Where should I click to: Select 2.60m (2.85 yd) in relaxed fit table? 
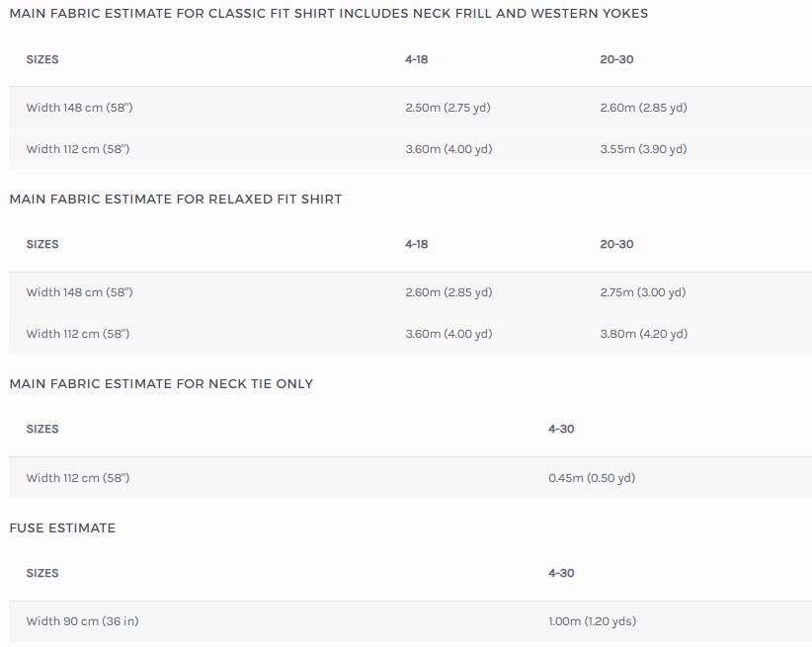point(447,292)
